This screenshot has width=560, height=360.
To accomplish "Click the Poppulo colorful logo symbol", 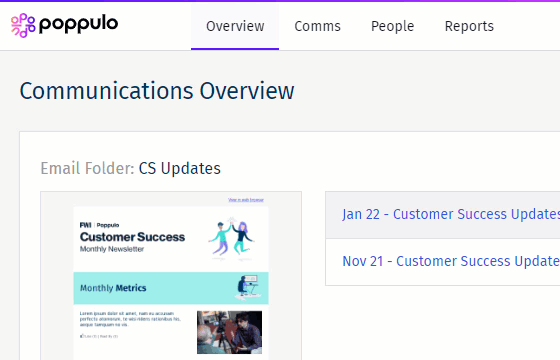I will click(x=23, y=25).
